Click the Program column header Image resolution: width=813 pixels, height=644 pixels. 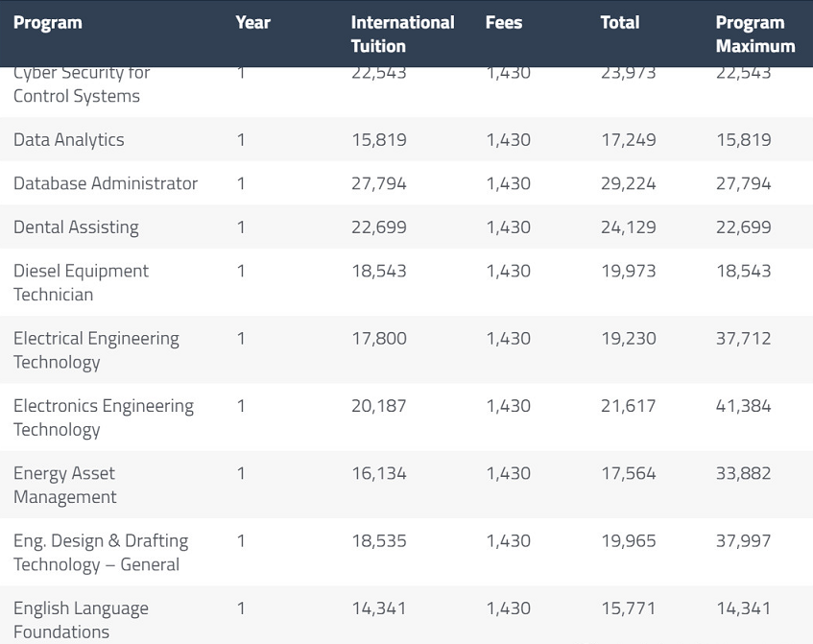[x=48, y=22]
